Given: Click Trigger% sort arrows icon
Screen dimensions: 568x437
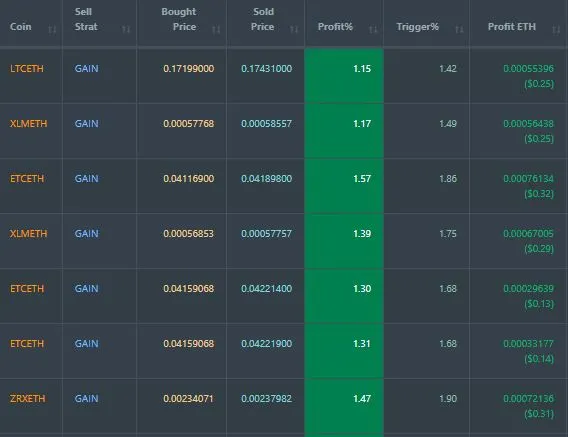Looking at the screenshot, I should pos(459,29).
